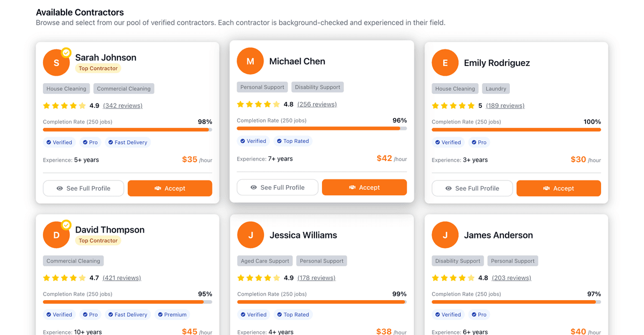Open Emily Rodriguez's full profile

[x=472, y=188]
